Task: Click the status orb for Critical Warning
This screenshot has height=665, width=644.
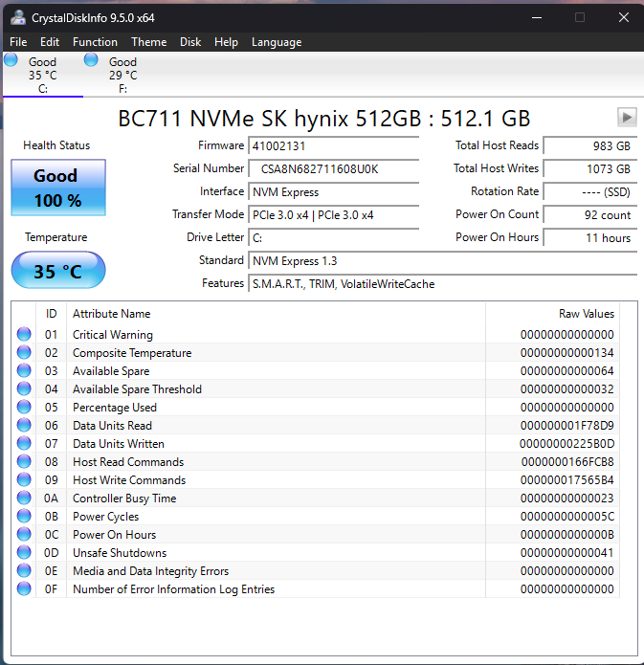Action: pyautogui.click(x=24, y=334)
